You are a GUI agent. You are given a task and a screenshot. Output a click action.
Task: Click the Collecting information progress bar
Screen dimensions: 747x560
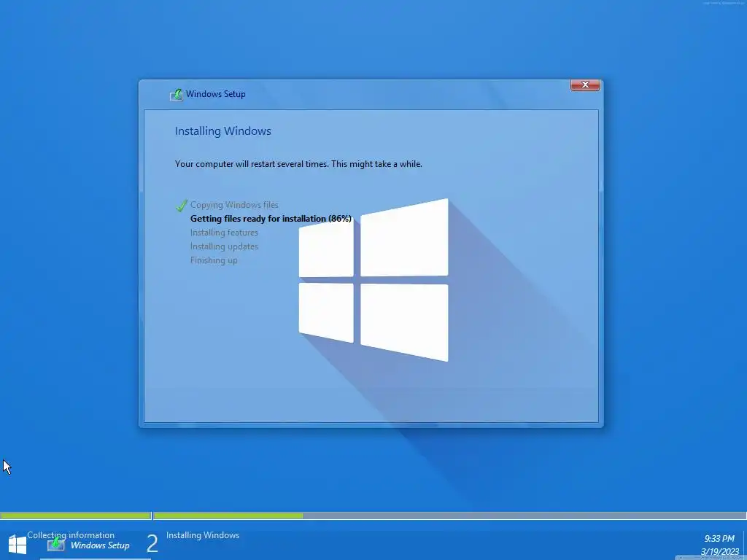pos(76,516)
